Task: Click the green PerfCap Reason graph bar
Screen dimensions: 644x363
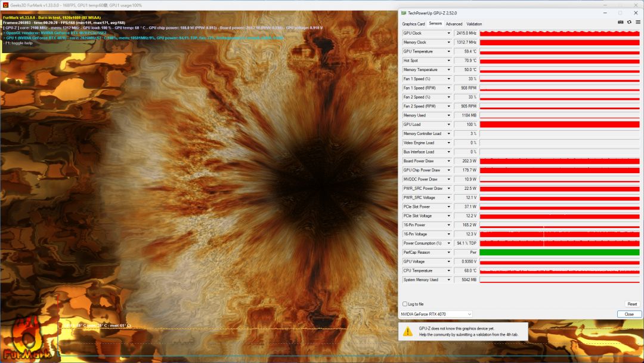Action: (559, 253)
